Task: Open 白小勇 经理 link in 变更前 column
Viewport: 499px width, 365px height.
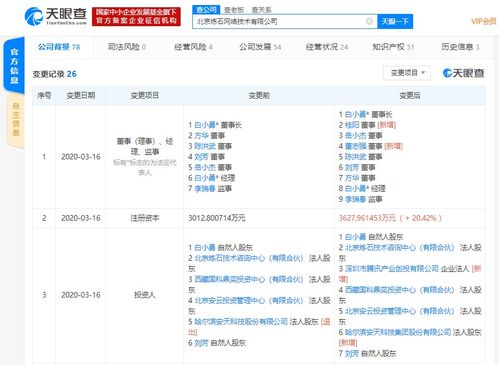Action: (206, 178)
